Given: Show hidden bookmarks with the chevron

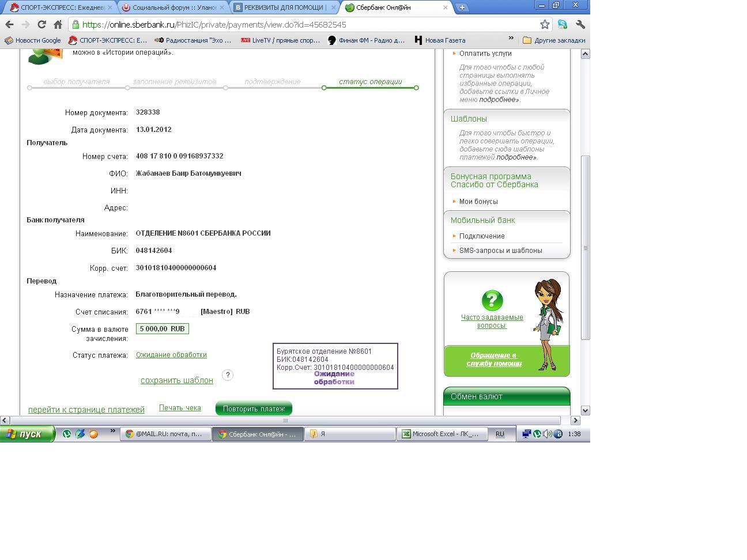Looking at the screenshot, I should (511, 39).
